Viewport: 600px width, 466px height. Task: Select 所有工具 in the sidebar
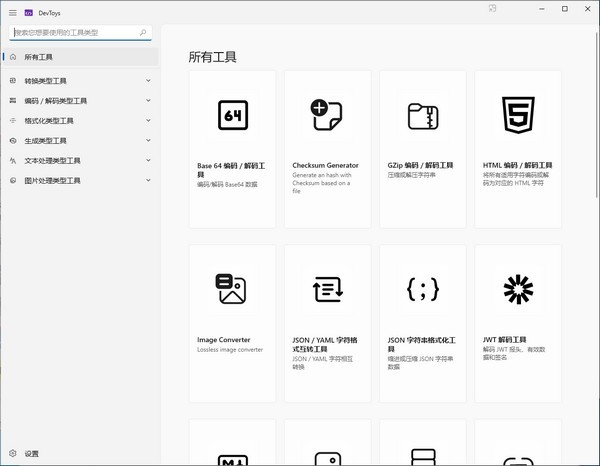click(40, 57)
